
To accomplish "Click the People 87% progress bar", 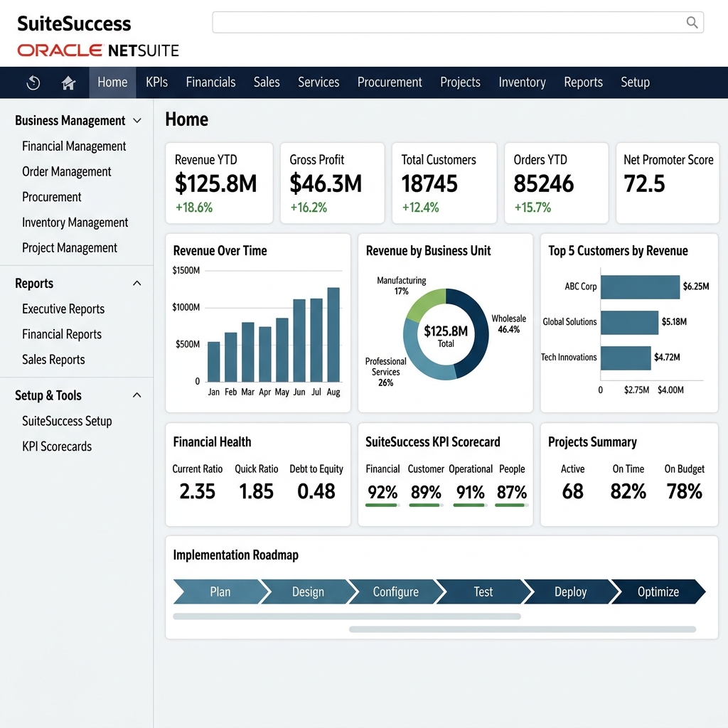I will [512, 505].
